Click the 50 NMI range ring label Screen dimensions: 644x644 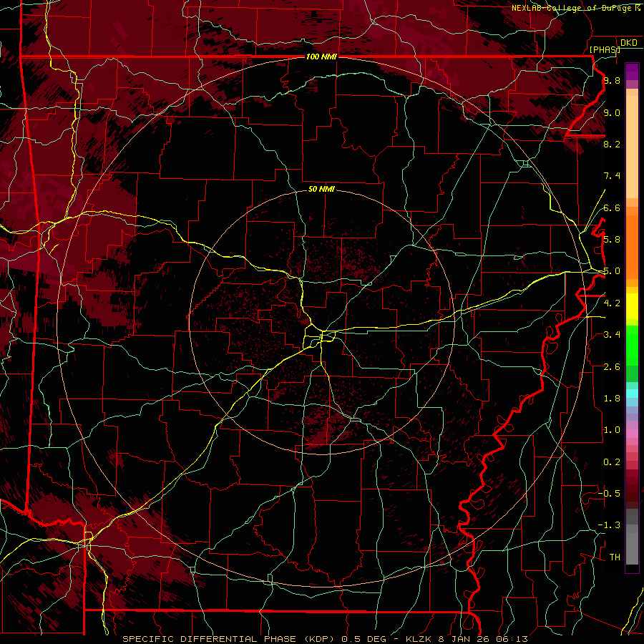click(x=321, y=189)
